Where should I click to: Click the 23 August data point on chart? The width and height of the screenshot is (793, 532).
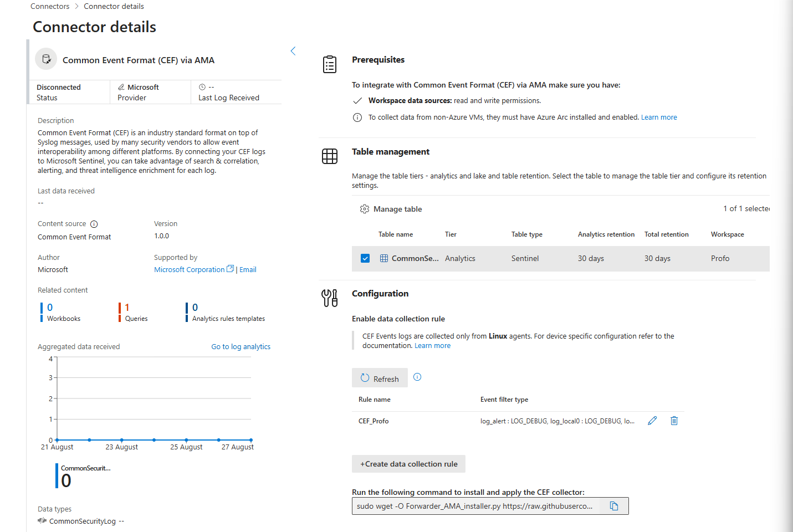[x=122, y=440]
